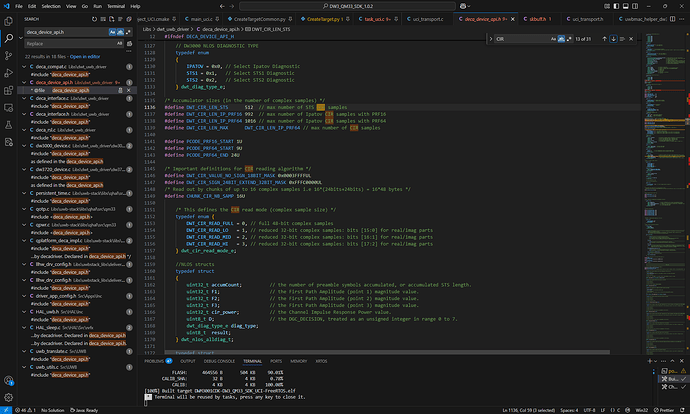Screen dimensions: 690x414
Task: Go to next match in find widget
Action: pos(613,39)
